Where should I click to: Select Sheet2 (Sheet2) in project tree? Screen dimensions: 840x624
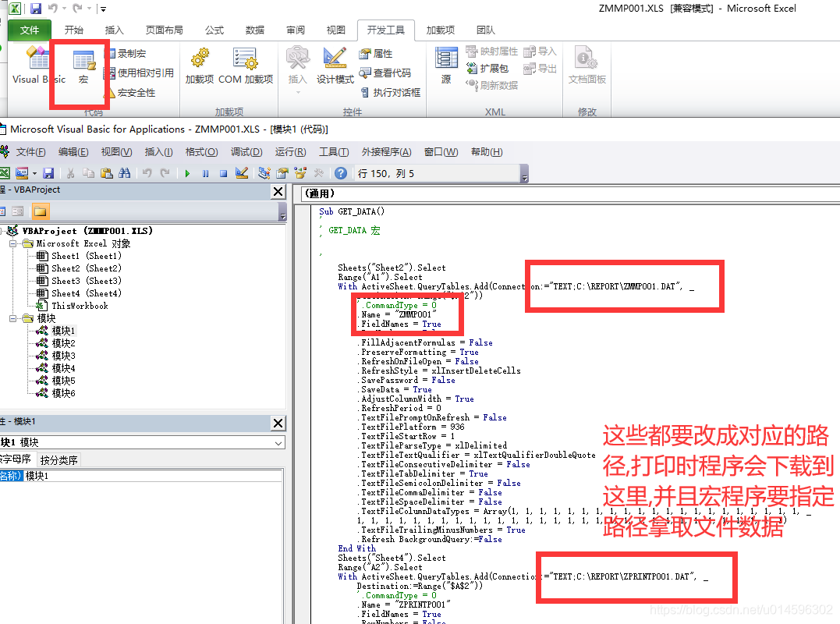(x=79, y=268)
